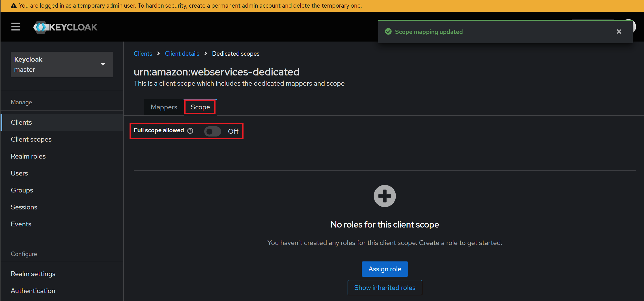Viewport: 644px width, 301px height.
Task: Select the Scope tab
Action: (x=200, y=107)
